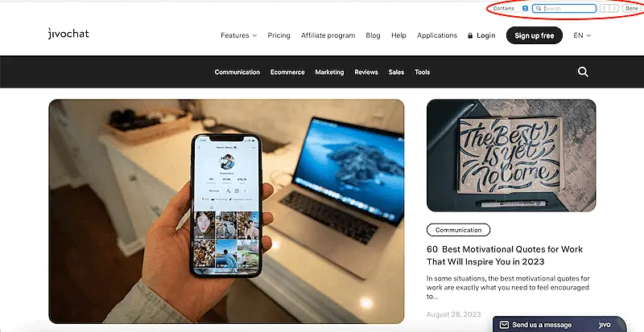Open the Send us a message widget
The height and width of the screenshot is (332, 644).
[559, 324]
